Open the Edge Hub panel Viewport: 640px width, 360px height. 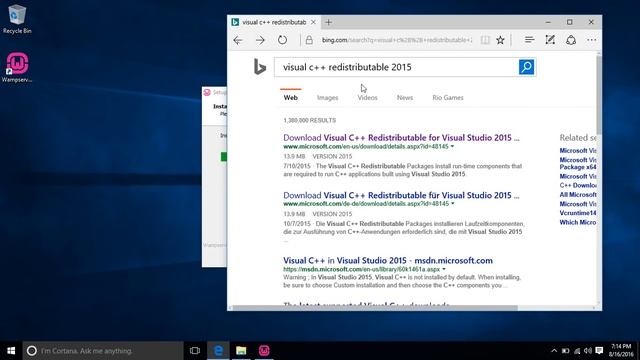(x=529, y=40)
